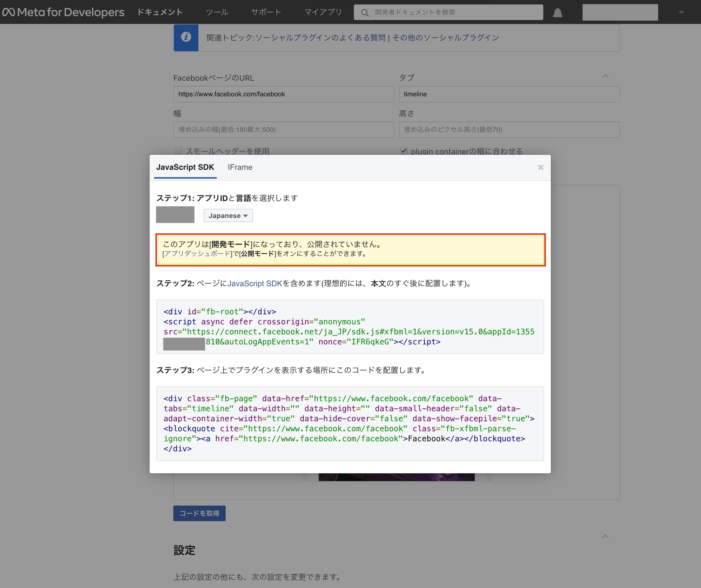Open the notifications bell icon

[x=558, y=13]
